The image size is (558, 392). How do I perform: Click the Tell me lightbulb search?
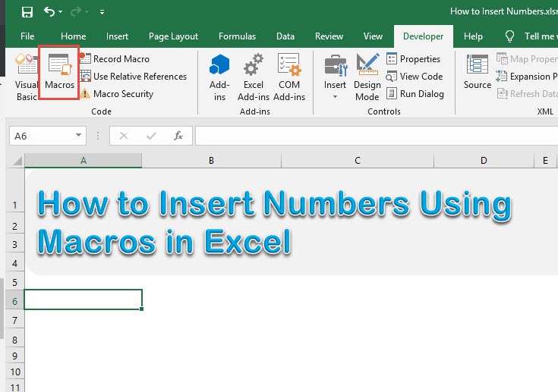(x=509, y=36)
